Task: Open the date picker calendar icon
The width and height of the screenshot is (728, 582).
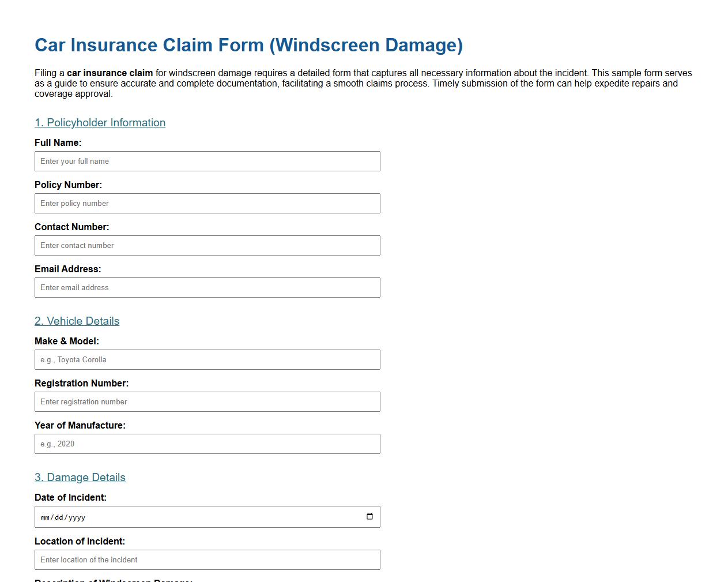Action: [x=369, y=517]
